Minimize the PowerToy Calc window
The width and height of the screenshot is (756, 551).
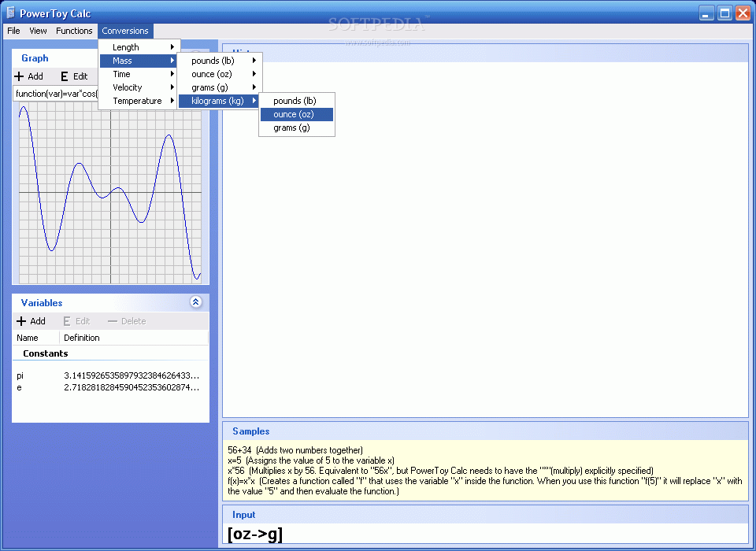pos(707,13)
